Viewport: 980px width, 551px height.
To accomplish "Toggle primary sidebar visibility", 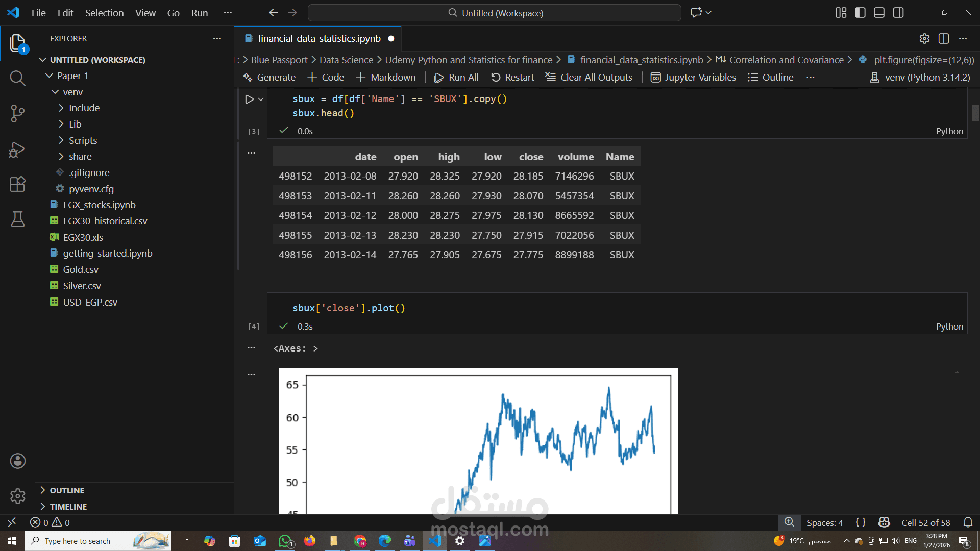I will coord(860,13).
